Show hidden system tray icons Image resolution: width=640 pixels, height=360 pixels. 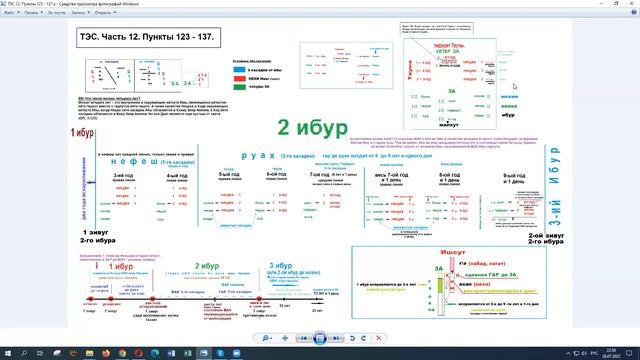click(568, 353)
